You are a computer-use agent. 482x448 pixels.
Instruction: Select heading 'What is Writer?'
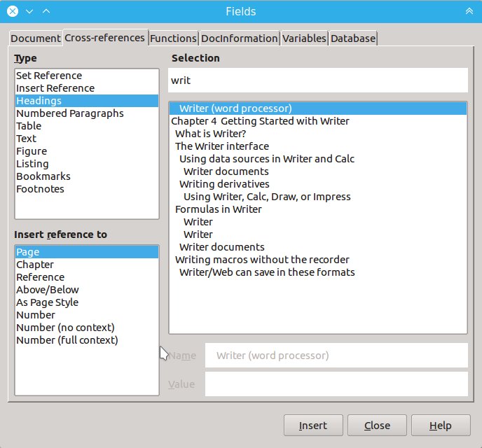318,134
